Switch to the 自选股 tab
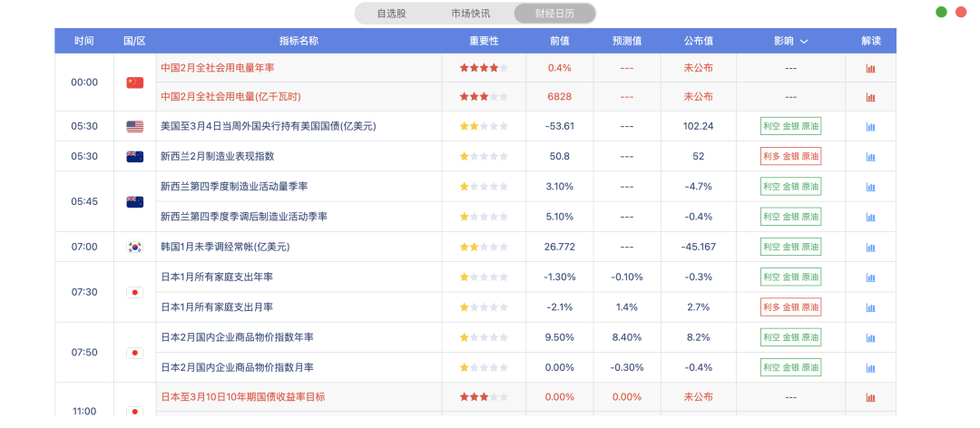 pyautogui.click(x=392, y=13)
